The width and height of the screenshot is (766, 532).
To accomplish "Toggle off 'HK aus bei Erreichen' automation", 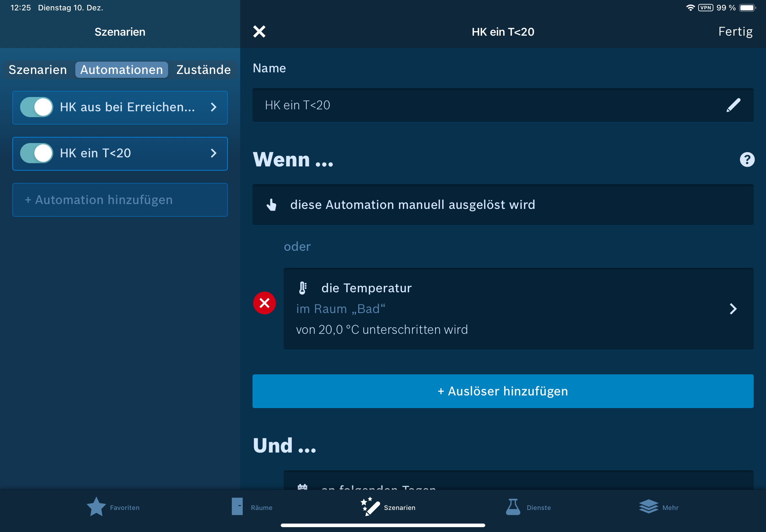I will click(x=37, y=107).
